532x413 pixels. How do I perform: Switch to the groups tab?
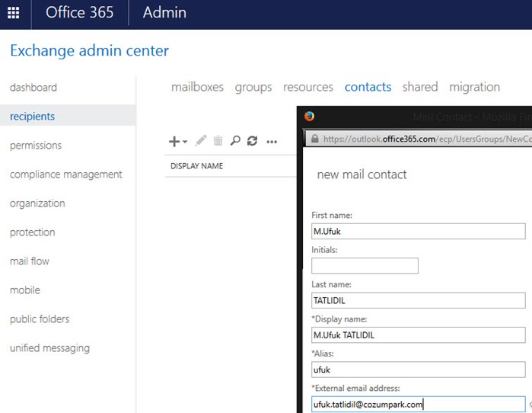[x=253, y=88]
